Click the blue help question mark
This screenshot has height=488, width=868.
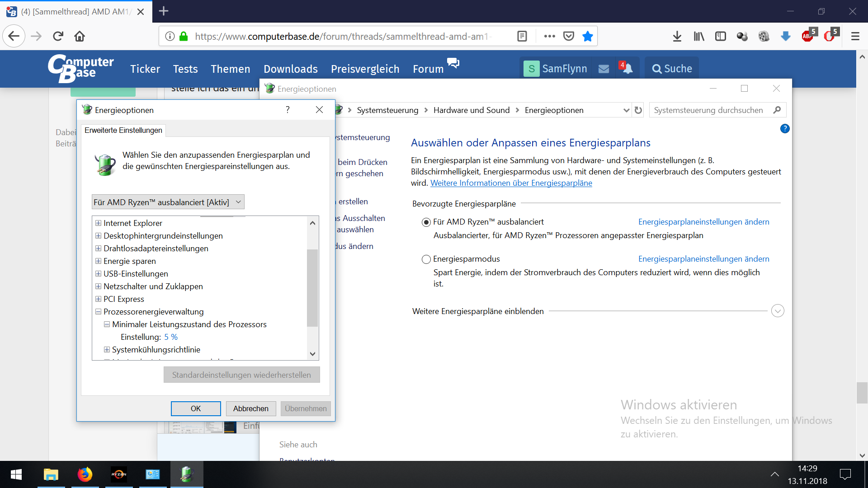tap(785, 129)
